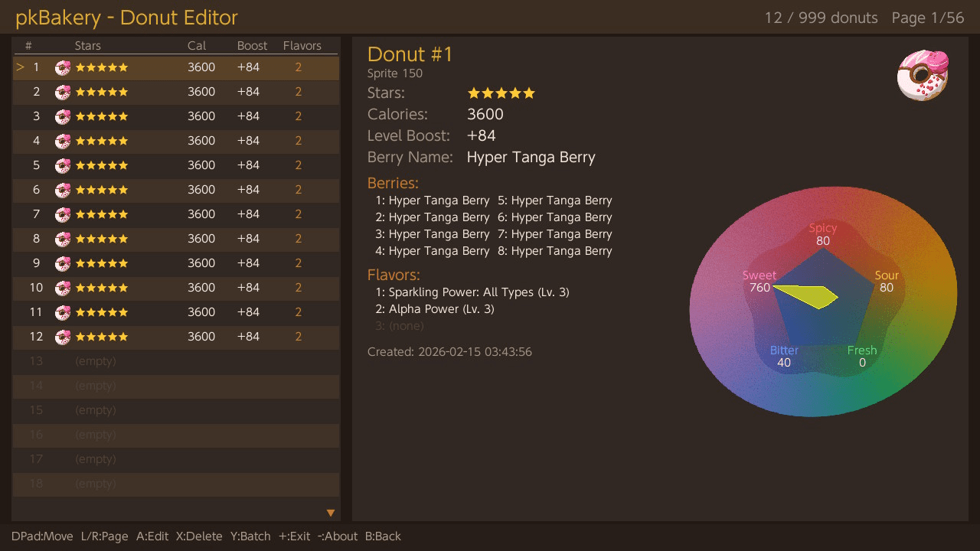980x551 pixels.
Task: Click the Spicy 80 label on flavor chart
Action: coord(823,234)
